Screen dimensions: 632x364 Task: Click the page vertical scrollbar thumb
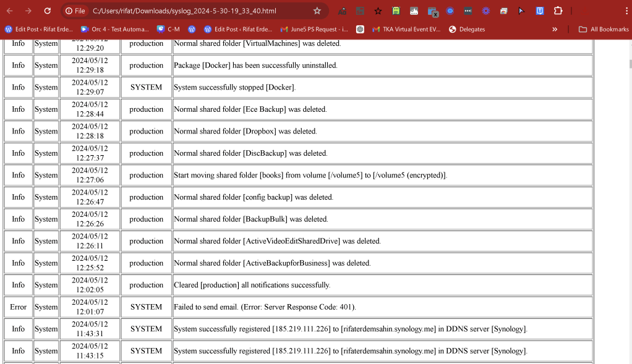630,64
